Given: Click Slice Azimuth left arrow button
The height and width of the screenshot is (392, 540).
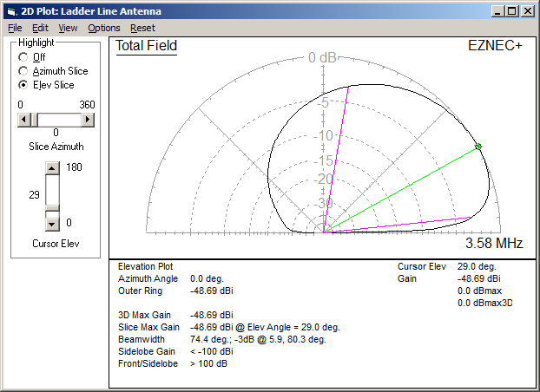Looking at the screenshot, I should (23, 120).
